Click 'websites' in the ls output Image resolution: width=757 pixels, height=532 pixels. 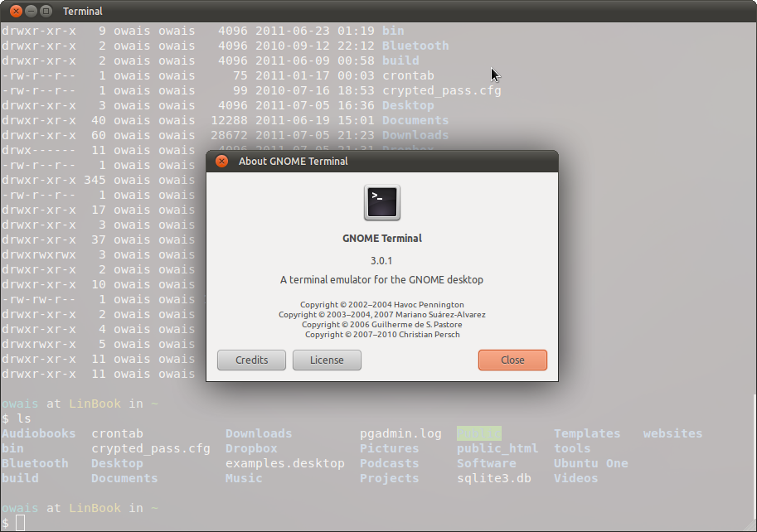pyautogui.click(x=672, y=433)
